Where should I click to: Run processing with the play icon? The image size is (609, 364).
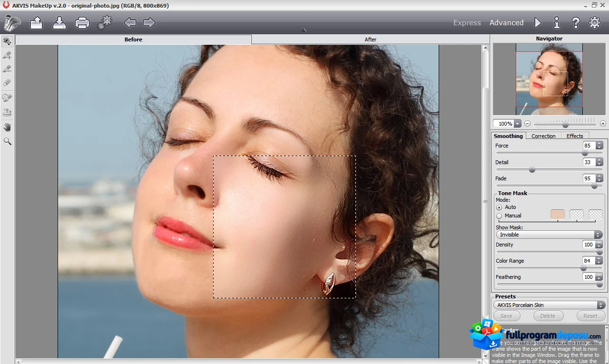[x=538, y=22]
